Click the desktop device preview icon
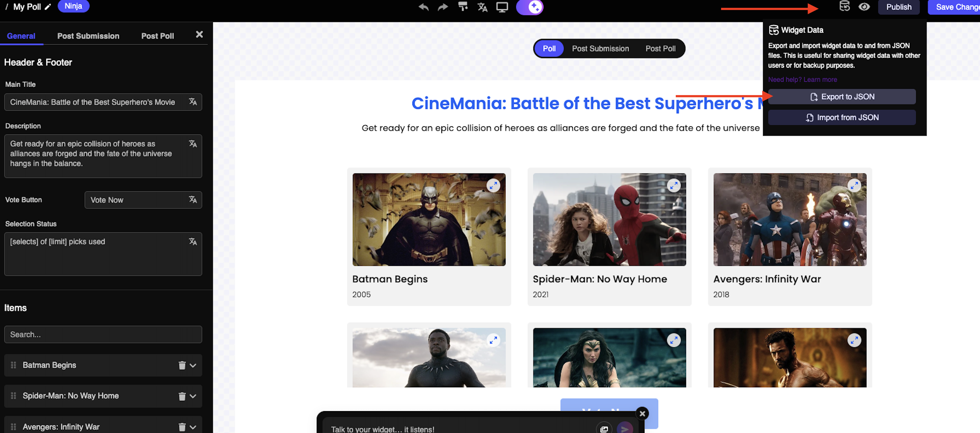 (502, 7)
